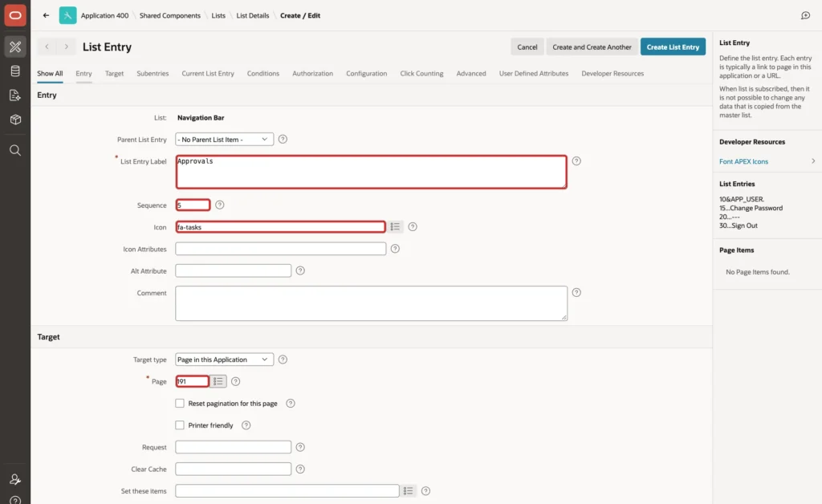This screenshot has width=822, height=504.
Task: Open Target type dropdown
Action: click(225, 360)
